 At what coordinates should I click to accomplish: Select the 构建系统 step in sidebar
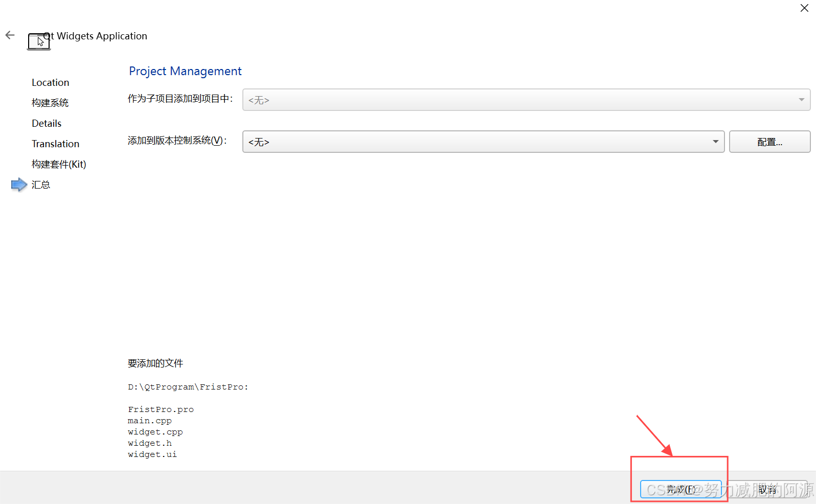pos(50,103)
